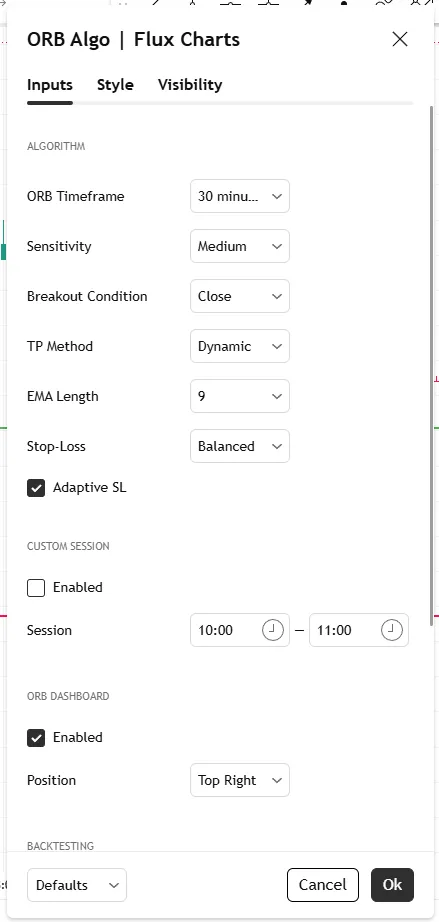Change the TP Method dropdown
The image size is (439, 922).
coord(240,346)
